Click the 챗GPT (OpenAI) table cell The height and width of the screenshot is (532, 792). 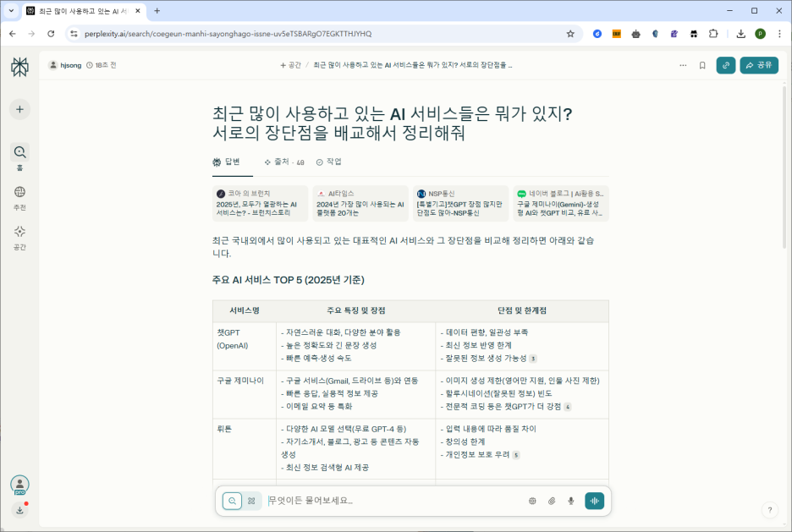(x=245, y=346)
